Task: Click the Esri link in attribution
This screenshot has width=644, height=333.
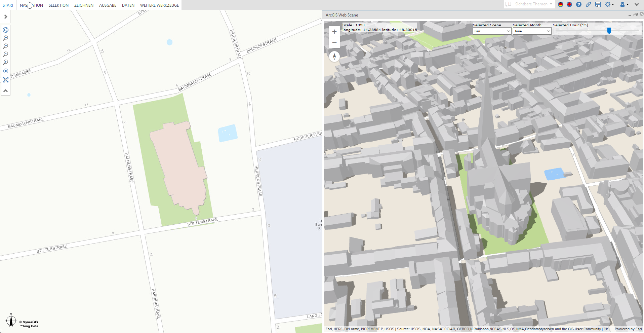Action: [x=638, y=329]
